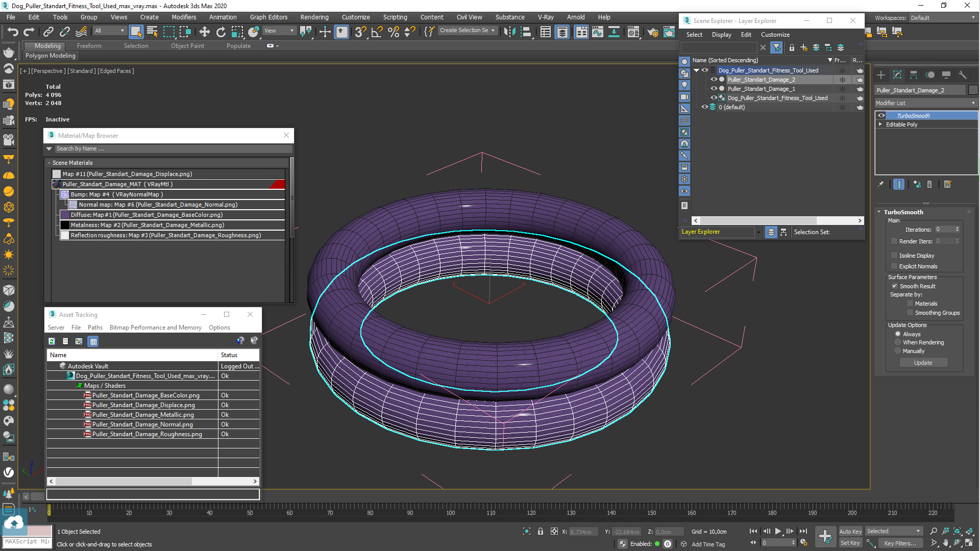Click the Mirror tool icon
The image size is (980, 551).
[509, 32]
